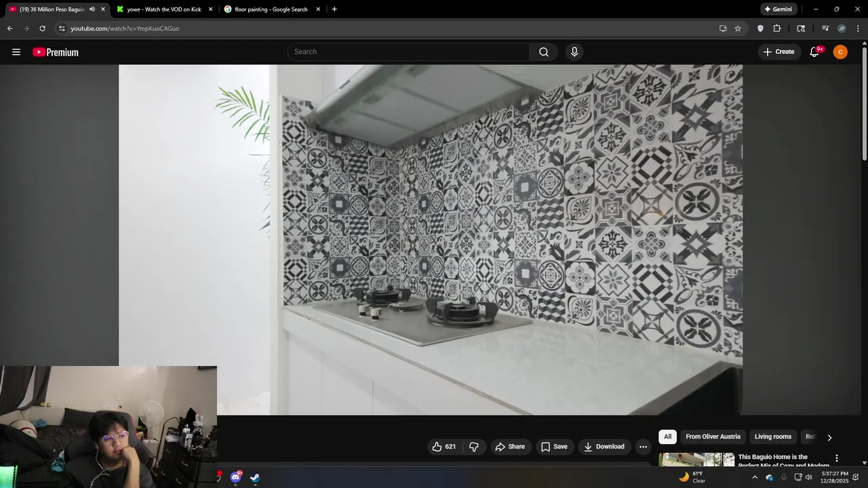Click the video player to pause

coord(431,239)
